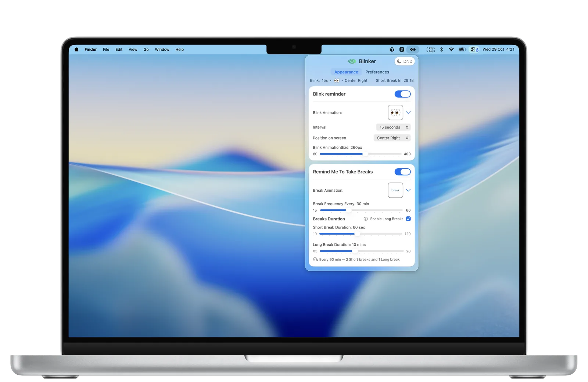Click the 'Short Break In: 29:18' text
Viewport: 588px width, 382px height.
click(395, 80)
